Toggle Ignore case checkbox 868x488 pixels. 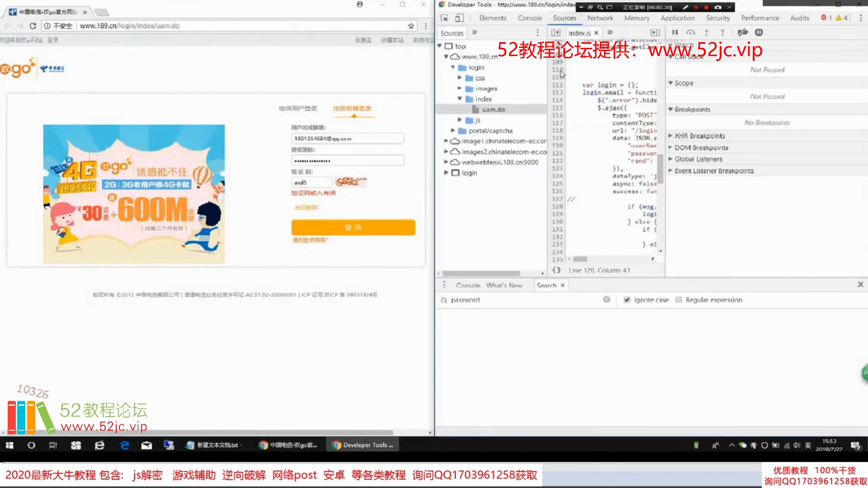tap(627, 300)
